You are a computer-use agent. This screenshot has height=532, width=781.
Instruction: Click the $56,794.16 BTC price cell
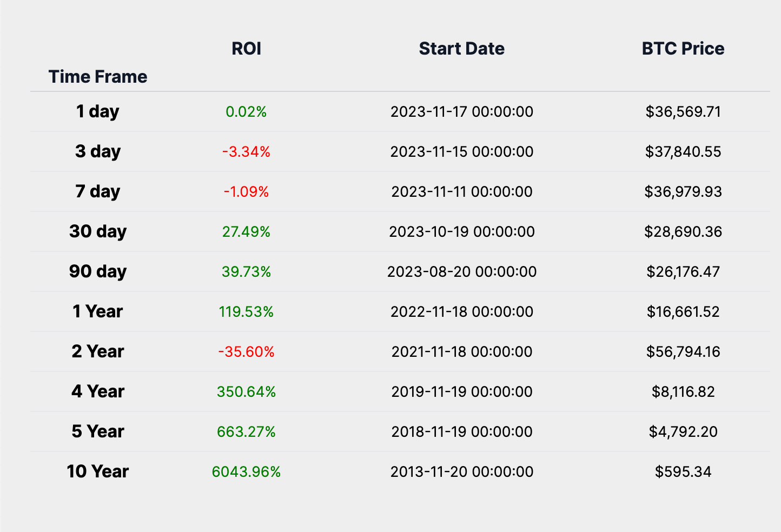click(x=683, y=352)
